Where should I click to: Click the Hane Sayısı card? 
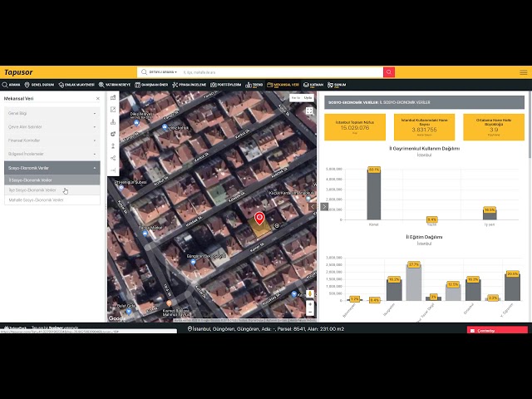tap(424, 127)
